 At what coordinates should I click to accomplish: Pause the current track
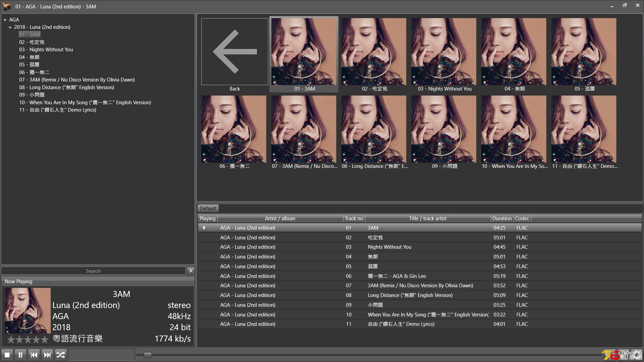pos(20,355)
